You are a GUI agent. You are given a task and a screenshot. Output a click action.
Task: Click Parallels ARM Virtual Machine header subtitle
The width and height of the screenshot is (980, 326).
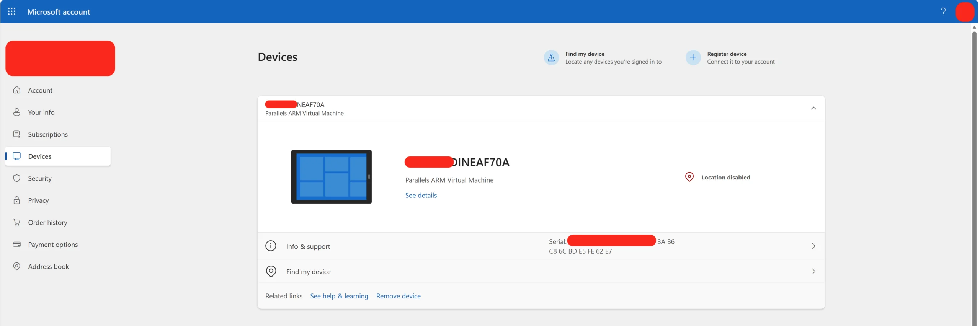point(304,113)
